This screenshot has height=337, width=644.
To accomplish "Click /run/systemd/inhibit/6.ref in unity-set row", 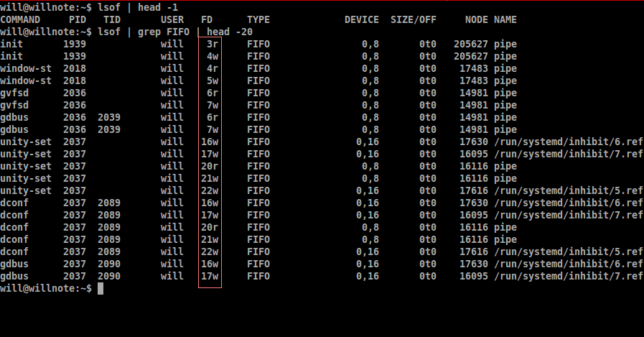I will pyautogui.click(x=569, y=142).
